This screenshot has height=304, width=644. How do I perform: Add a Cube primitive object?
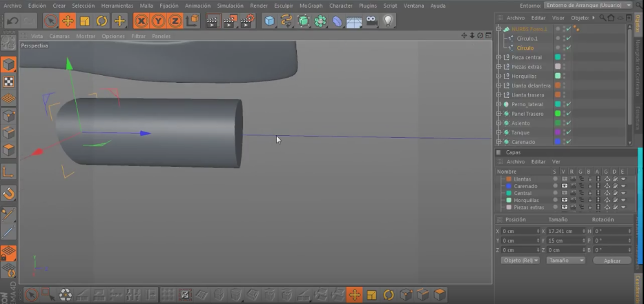[269, 21]
